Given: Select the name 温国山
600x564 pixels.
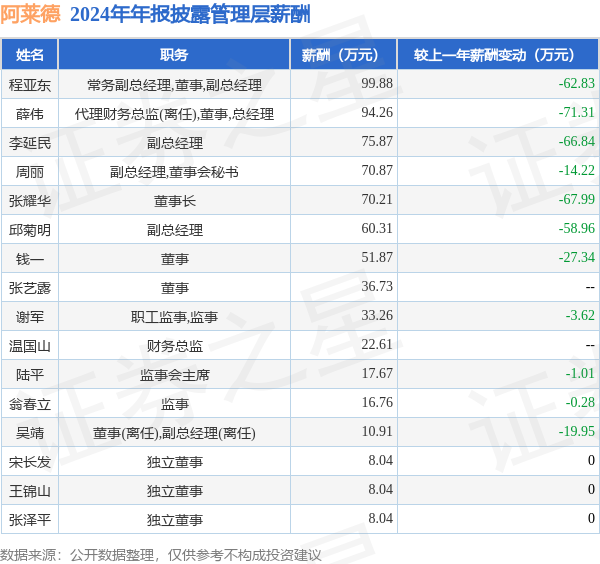Looking at the screenshot, I should (30, 346).
